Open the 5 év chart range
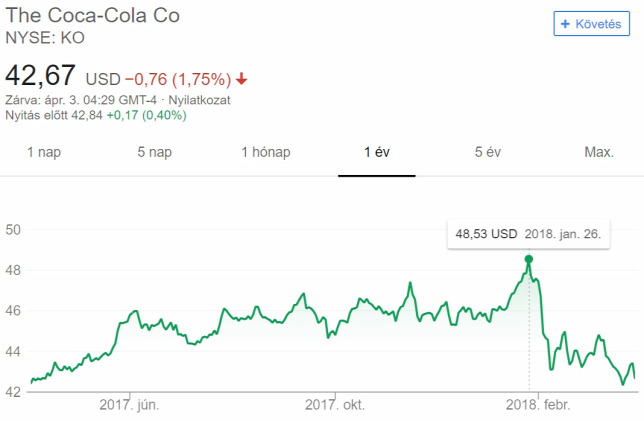 pyautogui.click(x=488, y=152)
